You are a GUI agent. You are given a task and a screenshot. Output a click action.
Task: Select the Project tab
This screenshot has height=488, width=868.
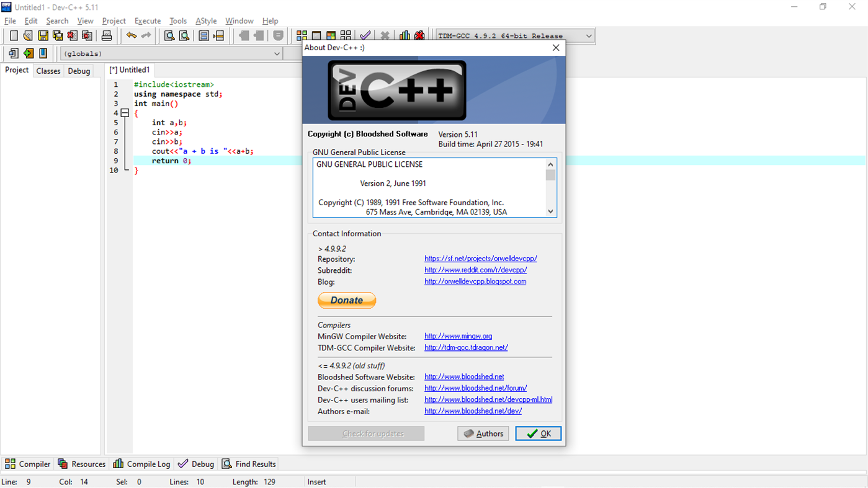[x=17, y=70]
